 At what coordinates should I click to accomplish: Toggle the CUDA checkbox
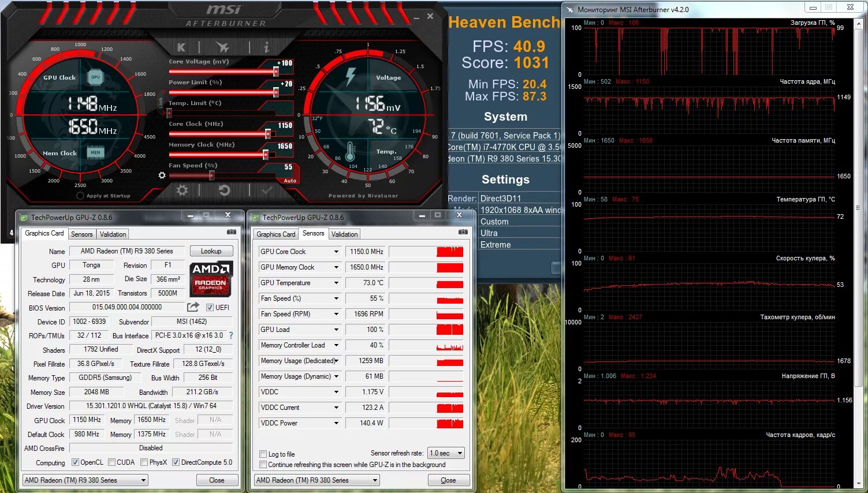[x=111, y=462]
